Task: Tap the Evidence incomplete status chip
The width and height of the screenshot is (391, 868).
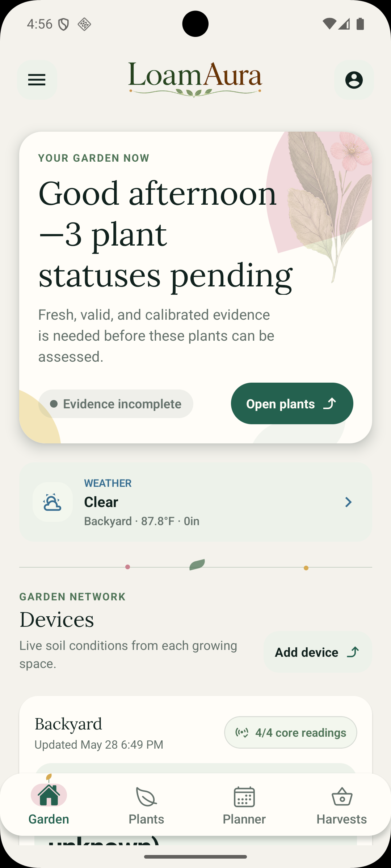Action: click(116, 404)
